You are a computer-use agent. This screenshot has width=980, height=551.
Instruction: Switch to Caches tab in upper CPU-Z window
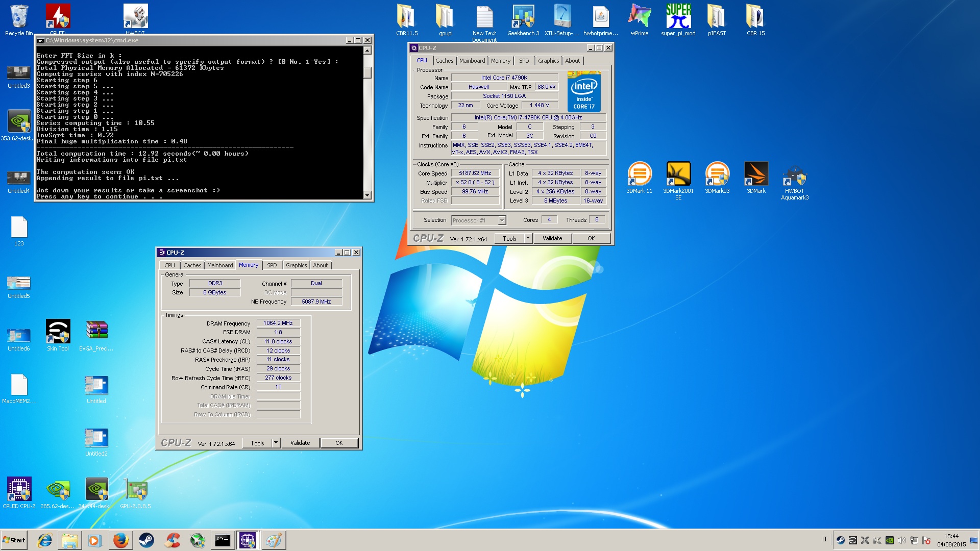tap(444, 61)
